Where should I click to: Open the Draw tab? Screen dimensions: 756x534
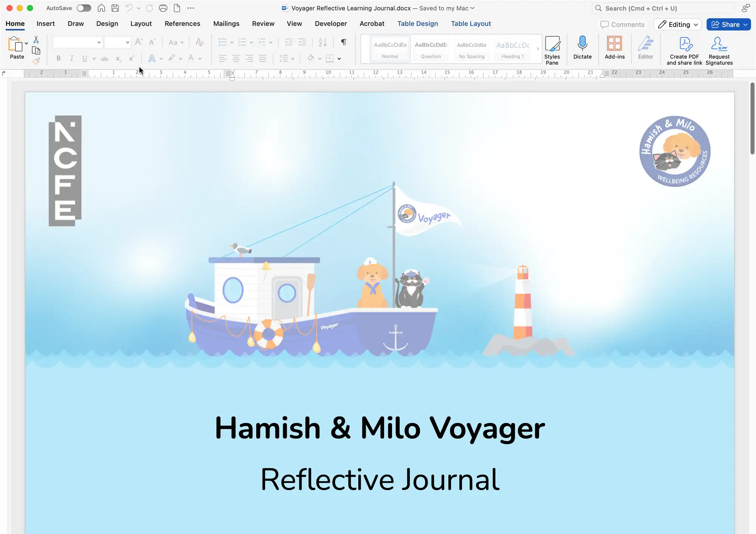[76, 23]
